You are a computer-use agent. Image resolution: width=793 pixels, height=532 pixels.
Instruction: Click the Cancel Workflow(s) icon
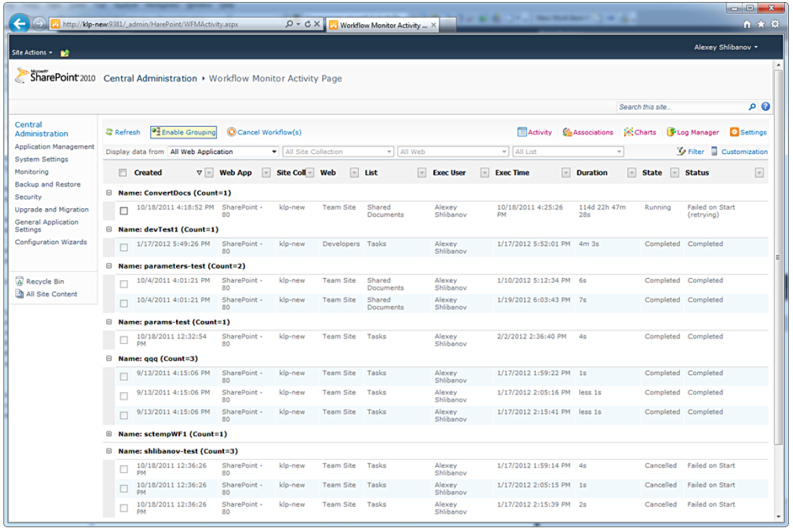click(x=231, y=132)
